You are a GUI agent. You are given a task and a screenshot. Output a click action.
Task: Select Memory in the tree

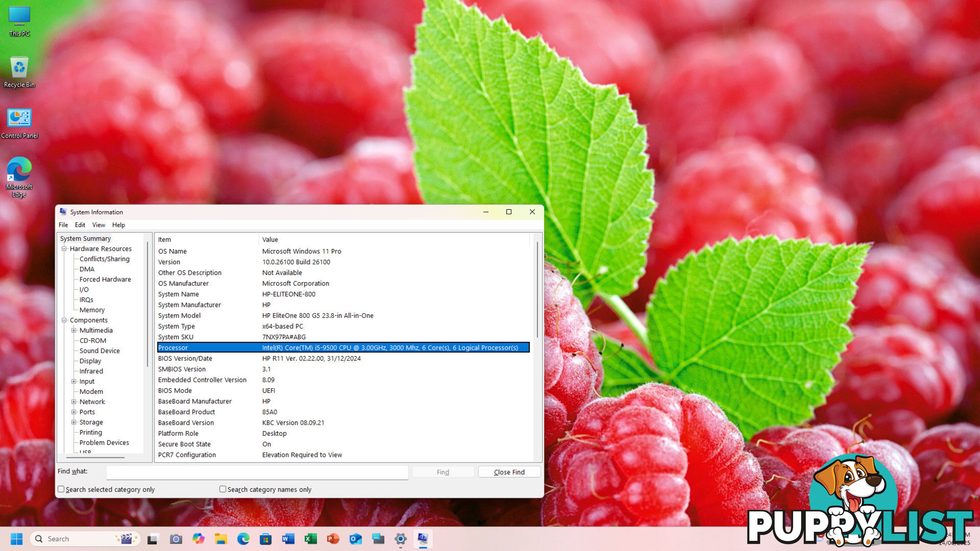coord(92,310)
